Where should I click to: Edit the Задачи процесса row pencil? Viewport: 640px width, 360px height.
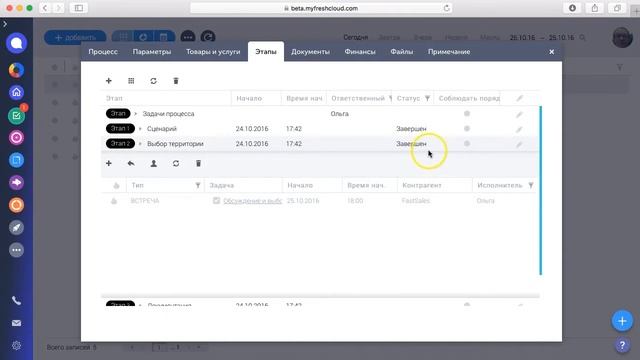click(519, 115)
